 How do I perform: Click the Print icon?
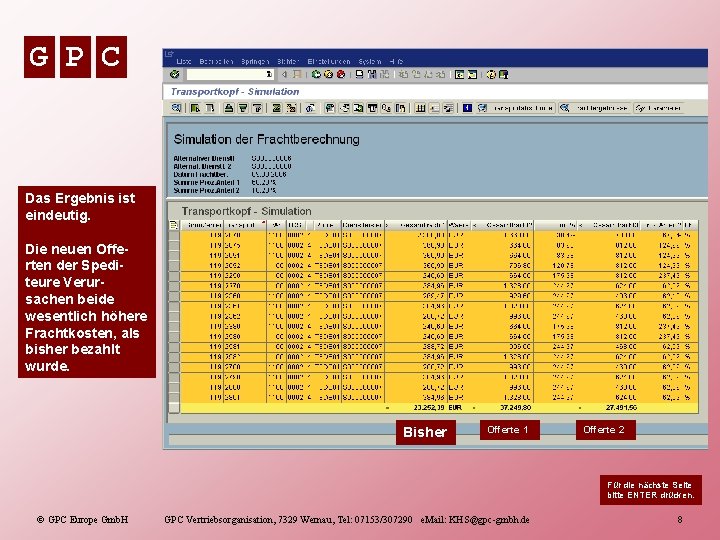[359, 74]
